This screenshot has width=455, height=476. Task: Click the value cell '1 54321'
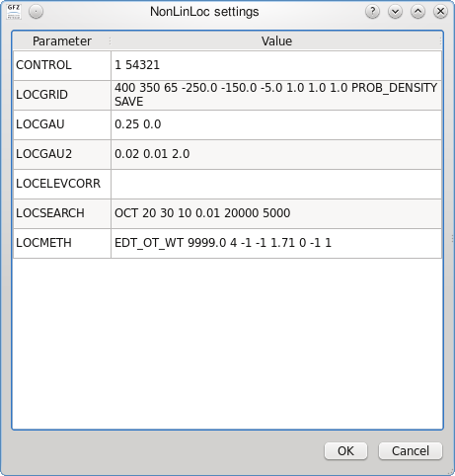(x=276, y=65)
